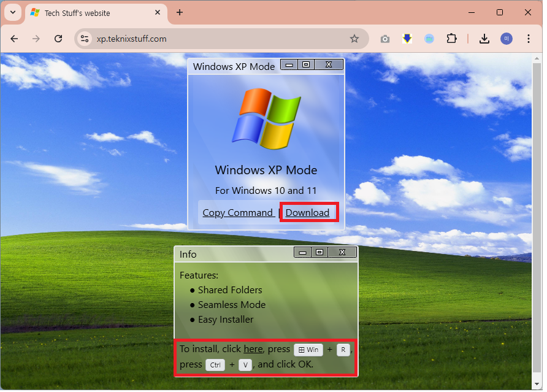Click the 'Features:' heading text

click(199, 275)
